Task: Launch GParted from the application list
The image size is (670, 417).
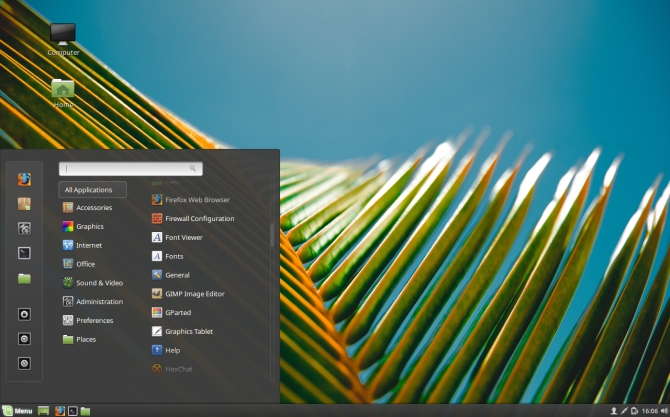Action: [178, 312]
